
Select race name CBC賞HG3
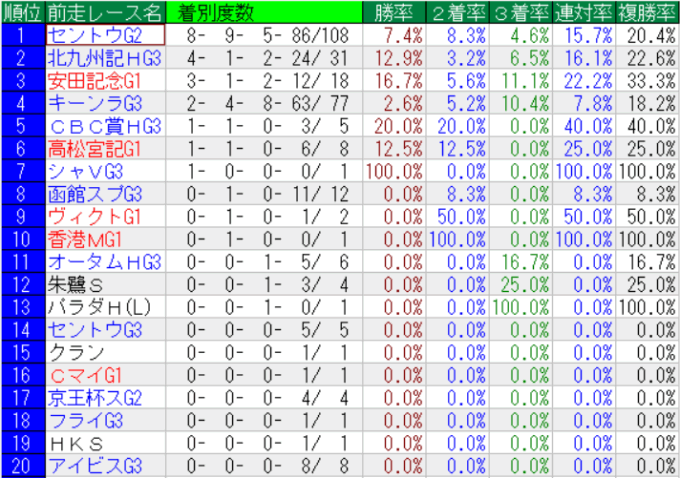106,126
